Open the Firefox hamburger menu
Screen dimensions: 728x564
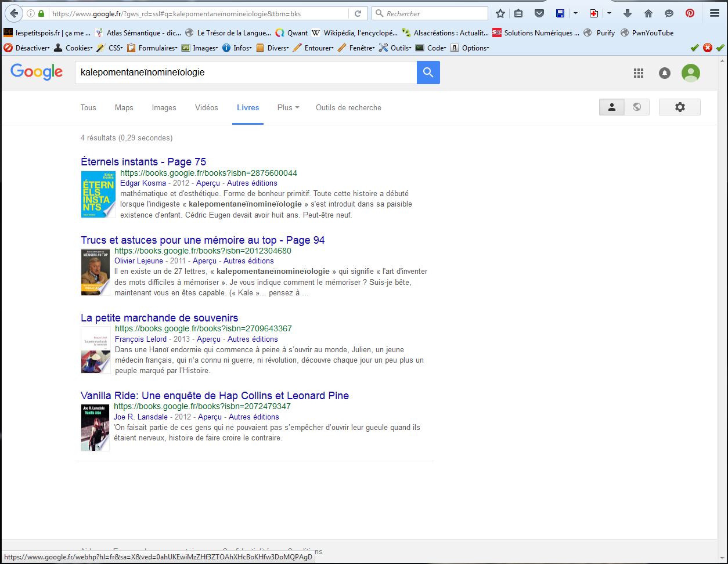coord(715,13)
